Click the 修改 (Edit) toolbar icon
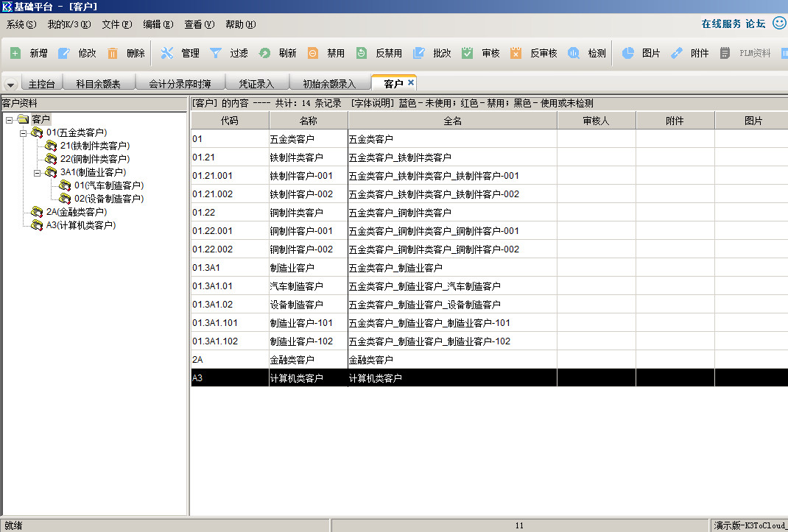 [64, 53]
